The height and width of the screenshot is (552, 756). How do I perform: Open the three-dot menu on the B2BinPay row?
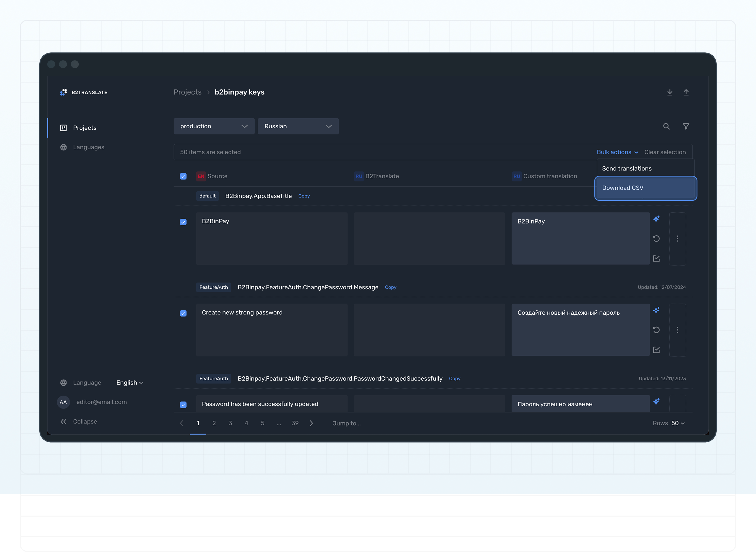click(x=678, y=239)
